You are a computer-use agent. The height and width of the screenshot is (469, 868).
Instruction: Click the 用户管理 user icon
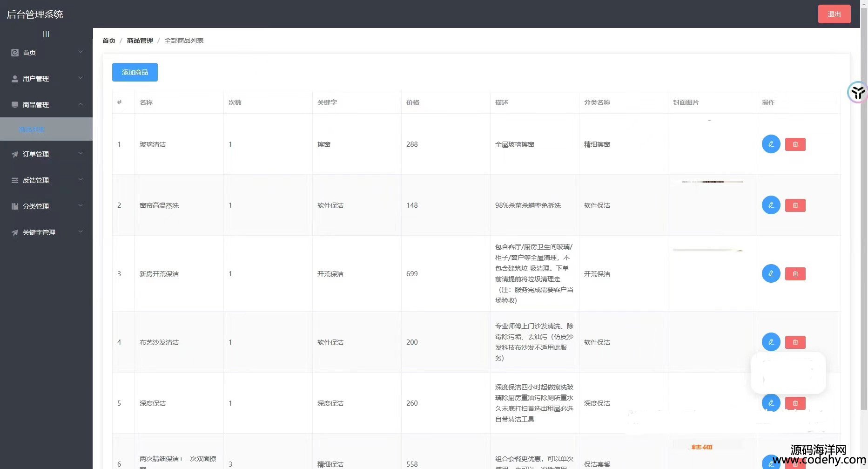pyautogui.click(x=15, y=79)
